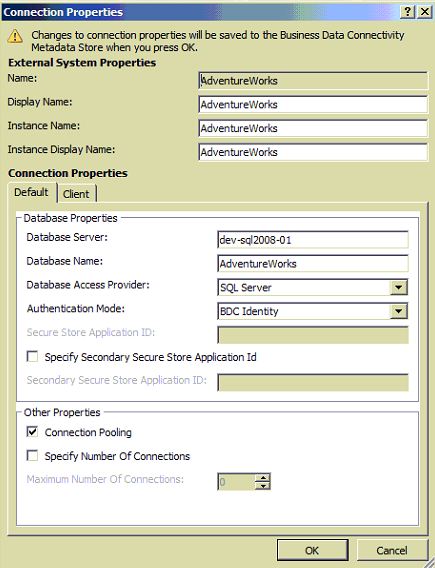Open the Database Access Provider dropdown
The image size is (435, 568).
coord(398,288)
